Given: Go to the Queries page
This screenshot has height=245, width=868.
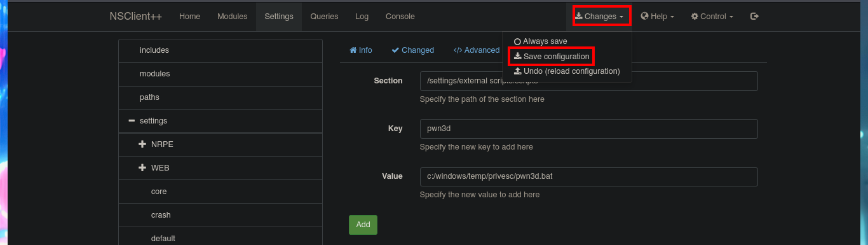Looking at the screenshot, I should pos(324,17).
